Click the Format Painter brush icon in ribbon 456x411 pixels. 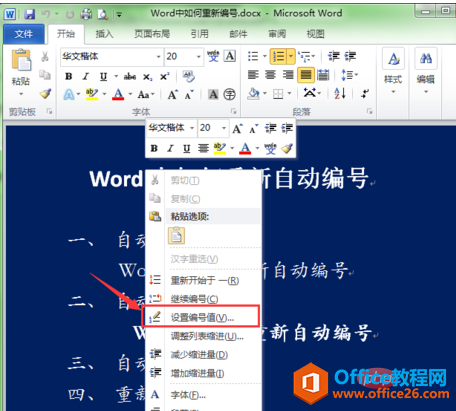45,94
